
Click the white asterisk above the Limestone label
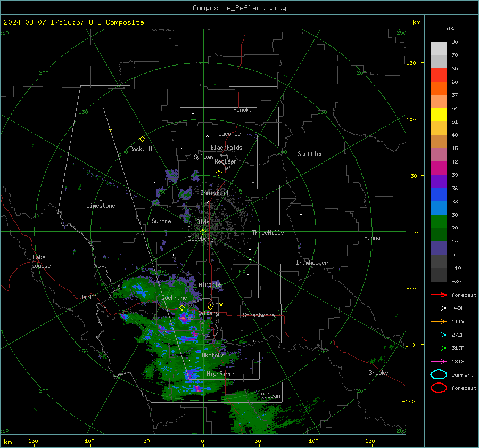(101, 201)
